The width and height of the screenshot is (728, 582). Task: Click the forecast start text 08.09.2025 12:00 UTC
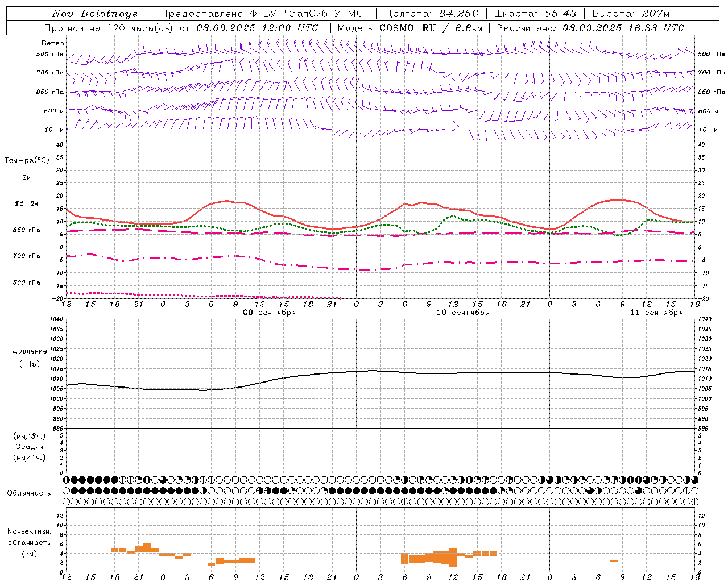(257, 28)
